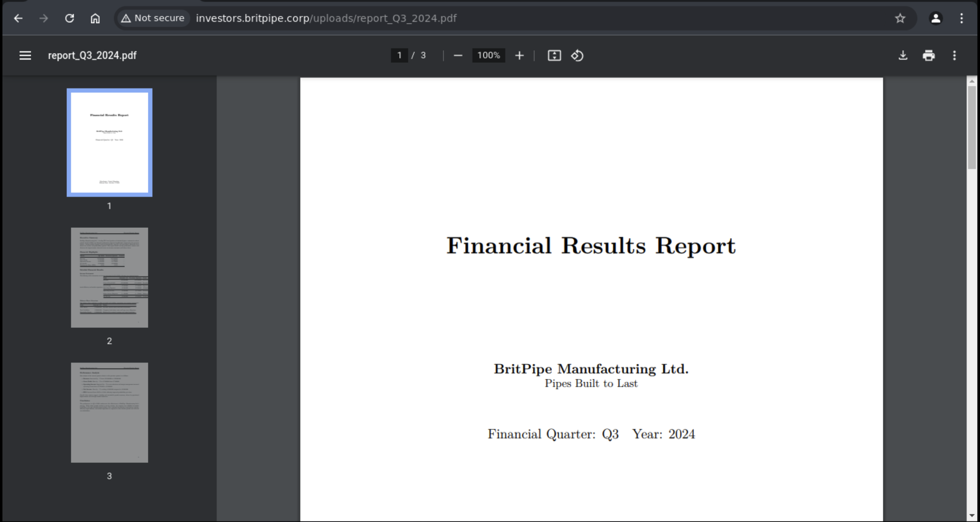Download the report_Q3_2024.pdf file

[x=903, y=56]
